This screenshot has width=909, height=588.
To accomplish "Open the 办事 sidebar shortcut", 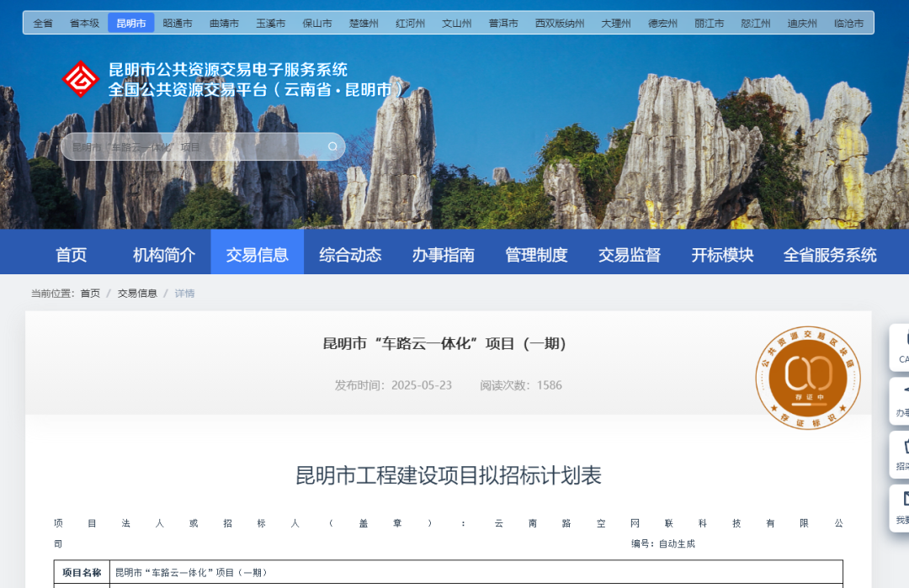I will click(901, 401).
